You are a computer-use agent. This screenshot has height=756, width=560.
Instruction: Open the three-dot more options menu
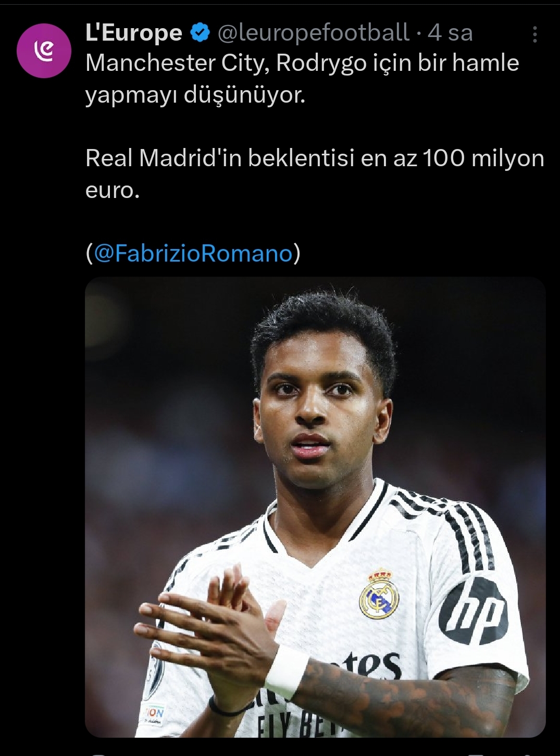(x=535, y=34)
